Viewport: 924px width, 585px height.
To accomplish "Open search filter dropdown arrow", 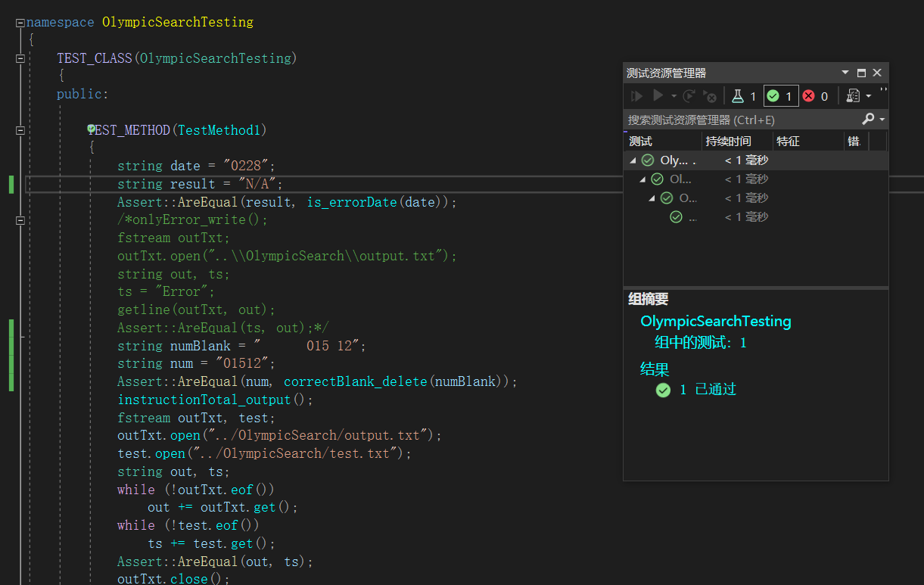I will tap(882, 120).
